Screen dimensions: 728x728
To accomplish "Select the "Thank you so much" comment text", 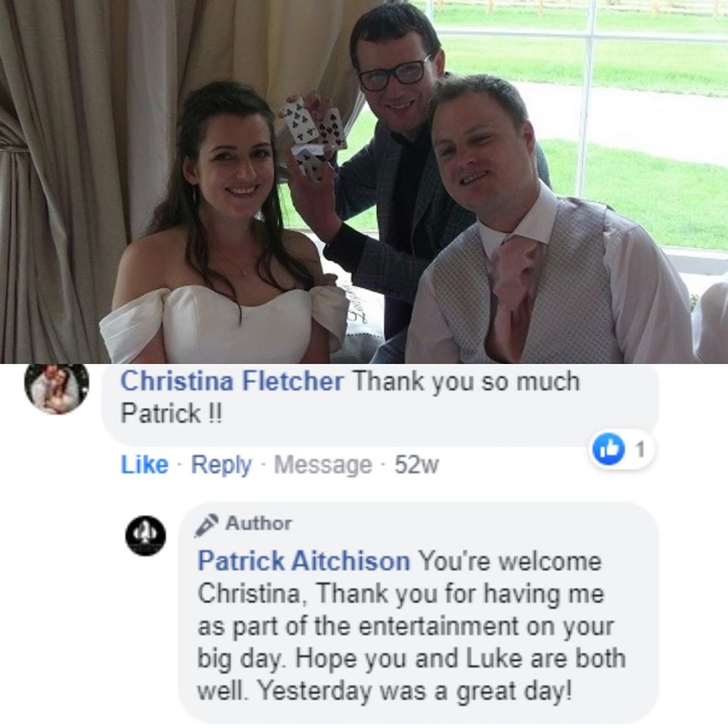I will [x=466, y=381].
